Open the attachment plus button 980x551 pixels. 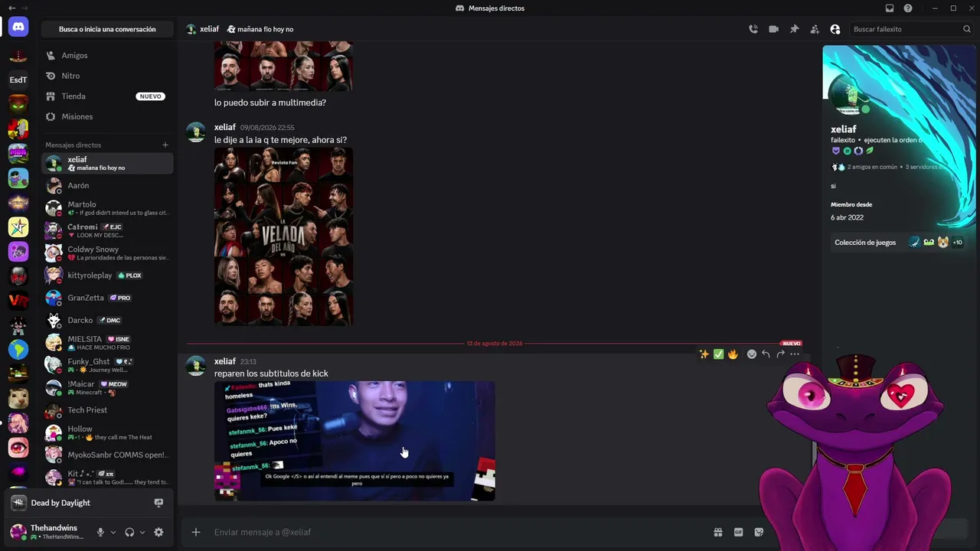196,532
